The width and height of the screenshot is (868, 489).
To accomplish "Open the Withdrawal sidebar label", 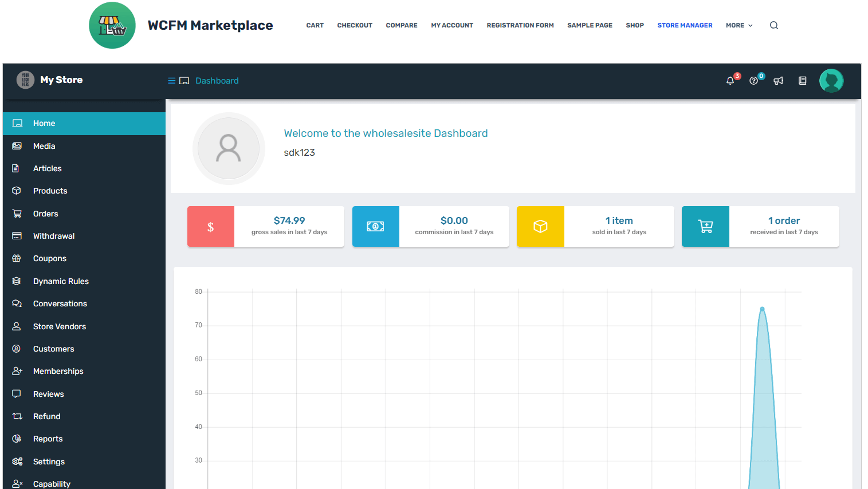I will [x=54, y=236].
